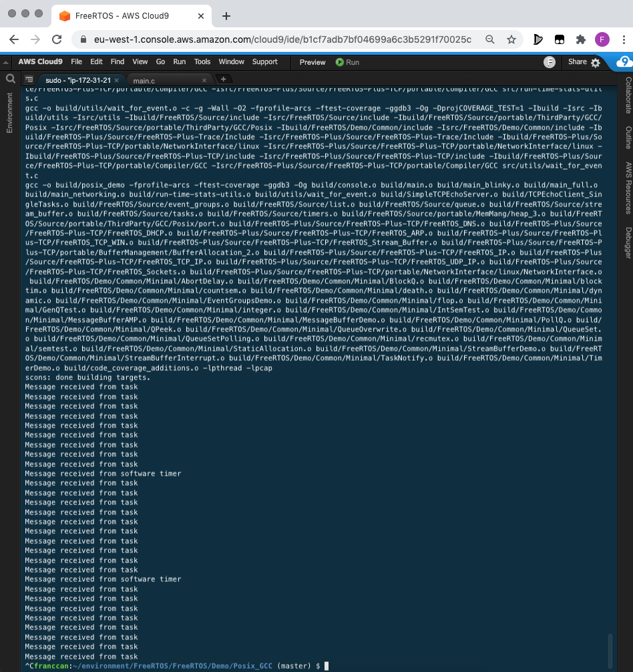Expand the Outline side panel
633x672 pixels.
628,138
